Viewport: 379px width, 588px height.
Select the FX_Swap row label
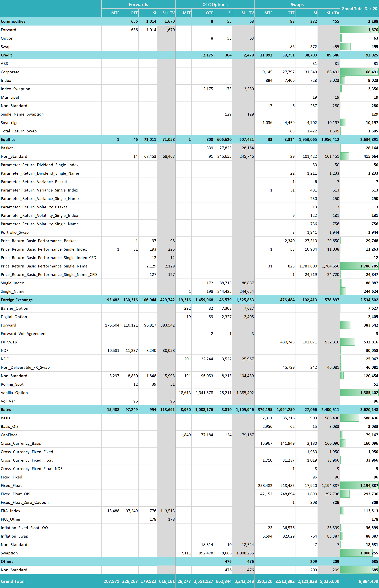click(x=9, y=342)
